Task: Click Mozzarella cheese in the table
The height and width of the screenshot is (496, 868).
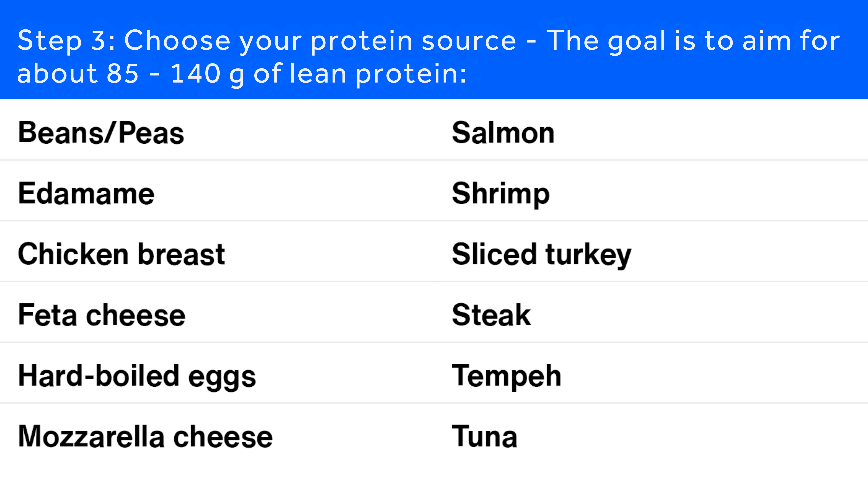Action: pos(145,437)
